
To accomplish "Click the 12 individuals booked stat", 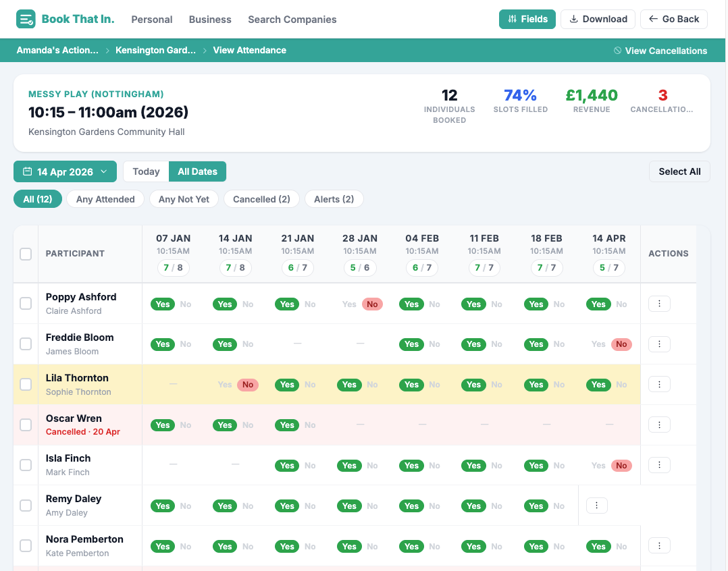I will (450, 106).
